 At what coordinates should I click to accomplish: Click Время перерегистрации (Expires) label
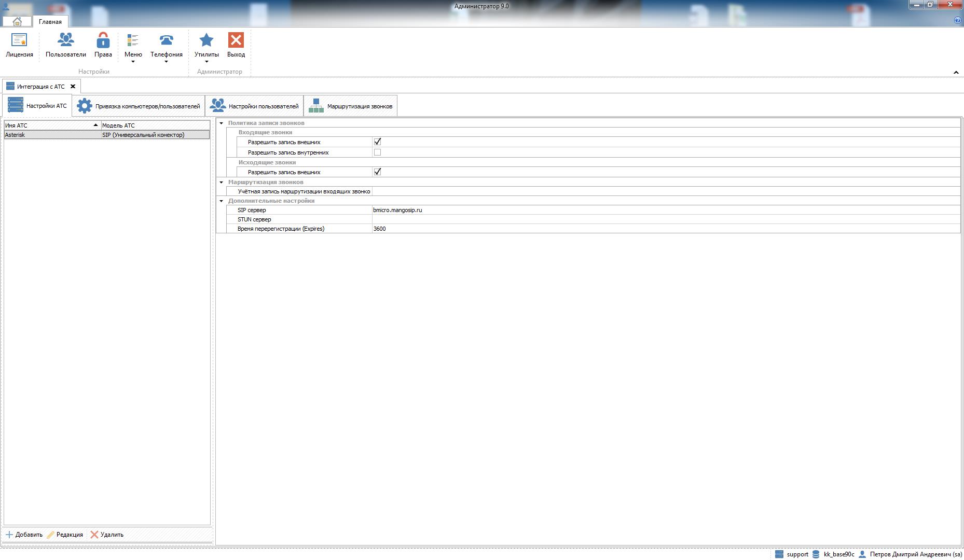coord(281,229)
